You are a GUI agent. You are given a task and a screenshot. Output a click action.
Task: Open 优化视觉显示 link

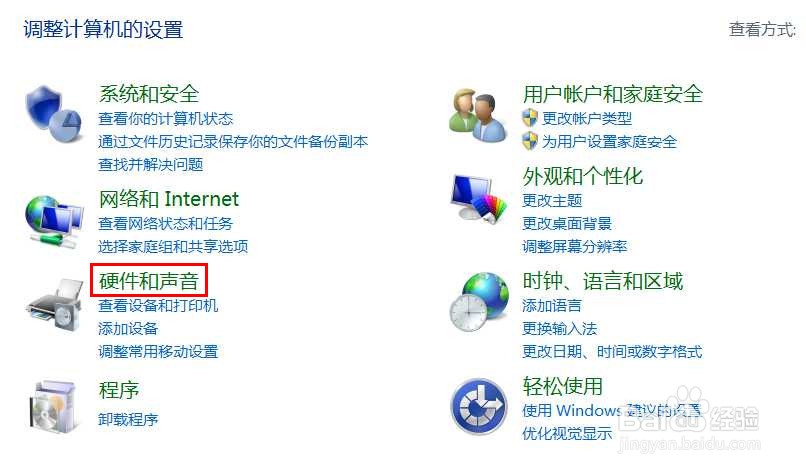coord(567,433)
